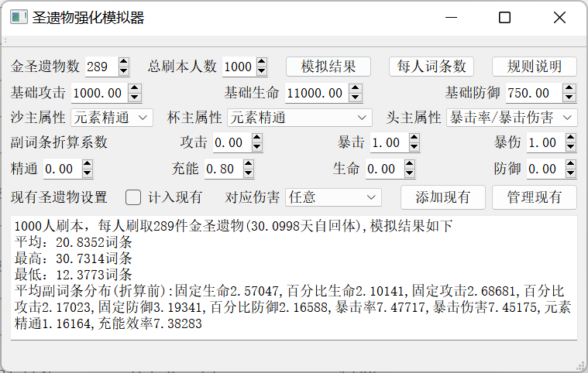Focus the 基础防御 field 750.00
This screenshot has width=588, height=373.
[x=535, y=93]
